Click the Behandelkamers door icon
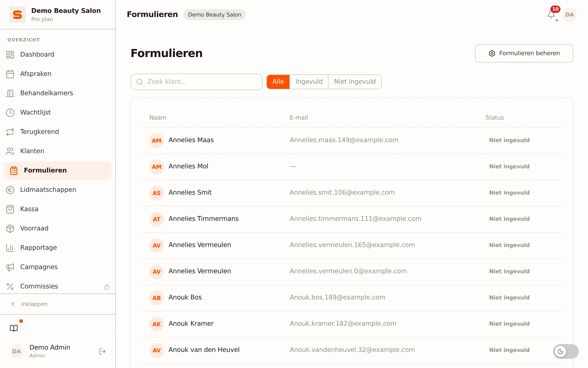The image size is (588, 368). click(10, 93)
